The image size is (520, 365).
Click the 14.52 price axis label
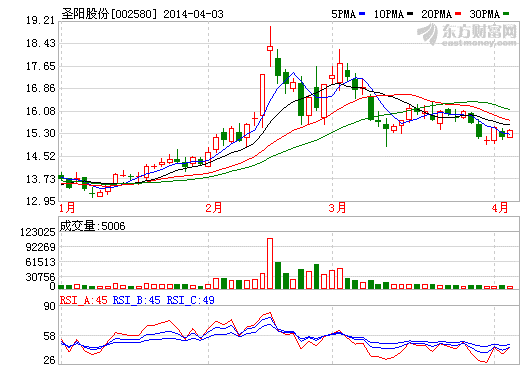click(40, 156)
